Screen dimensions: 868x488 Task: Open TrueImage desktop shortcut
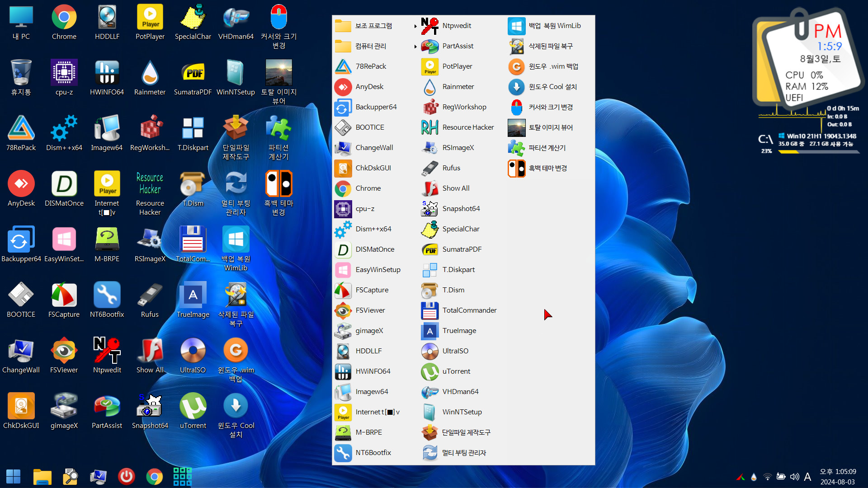pos(193,300)
